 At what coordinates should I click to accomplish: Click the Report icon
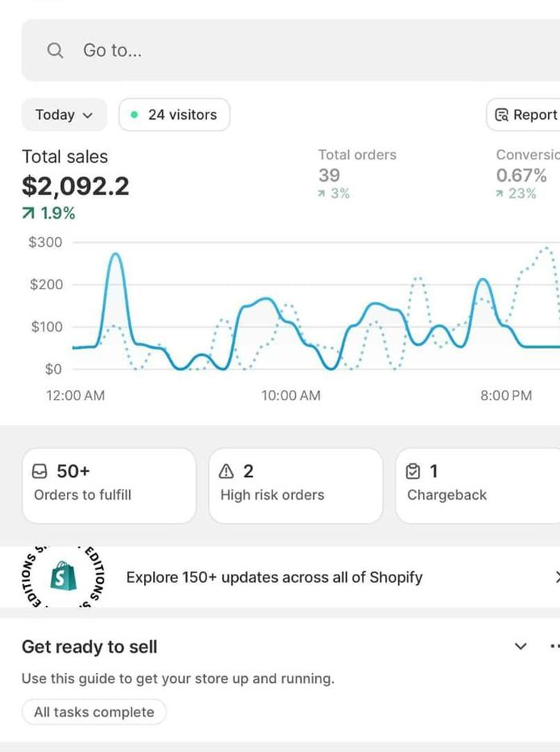(502, 115)
